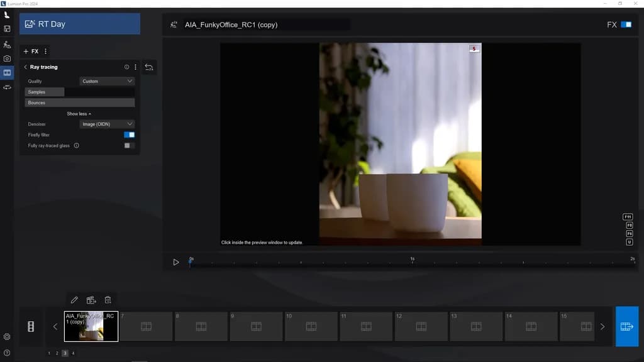This screenshot has width=644, height=362.
Task: Open Photo mode via camera icon
Action: coord(7,58)
